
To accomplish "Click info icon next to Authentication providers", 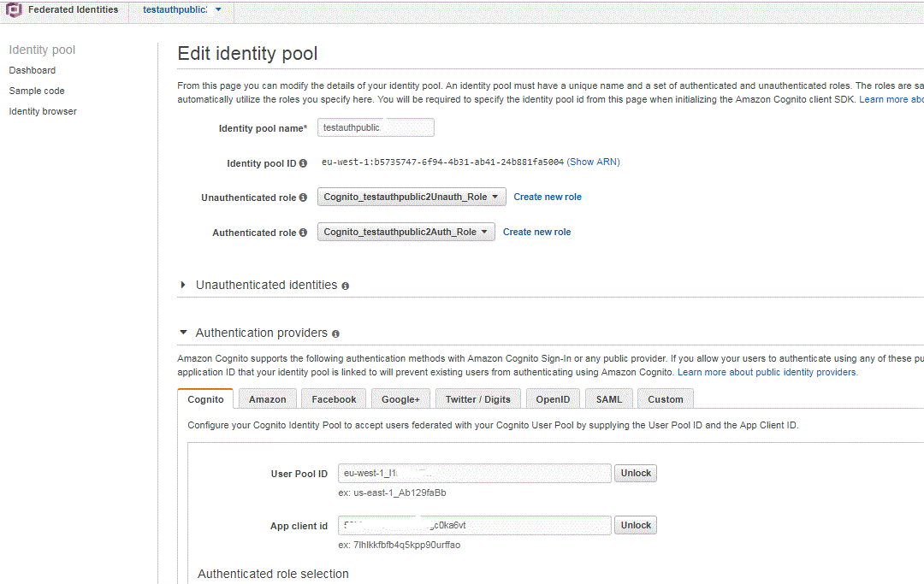I will 335,333.
